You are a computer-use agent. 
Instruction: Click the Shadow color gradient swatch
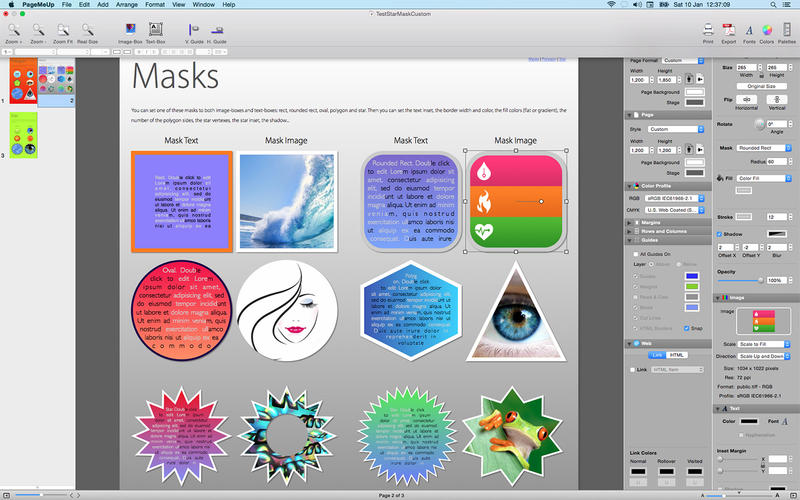pyautogui.click(x=777, y=234)
